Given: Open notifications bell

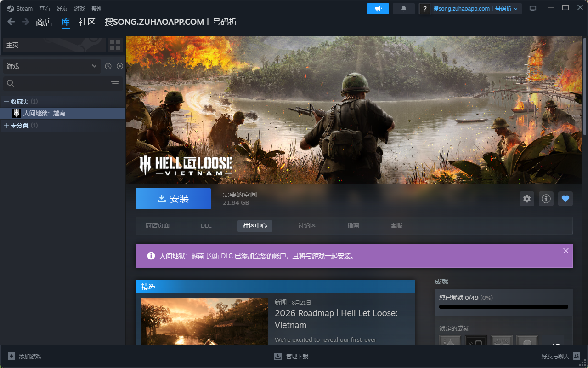Looking at the screenshot, I should click(x=404, y=9).
